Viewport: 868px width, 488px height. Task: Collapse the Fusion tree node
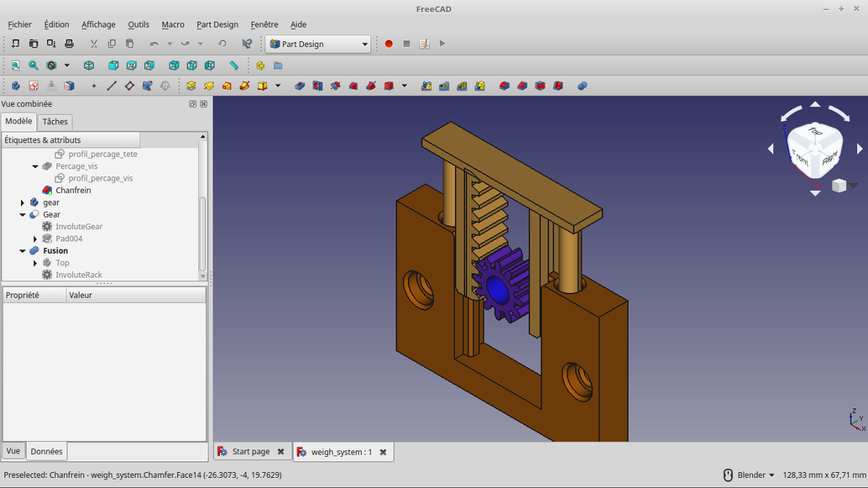tap(22, 251)
